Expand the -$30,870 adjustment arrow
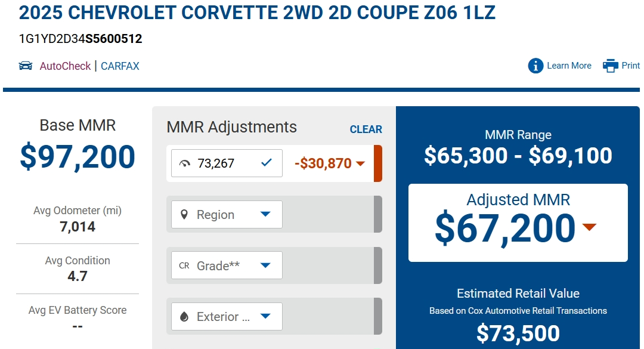Image resolution: width=644 pixels, height=349 pixels. click(360, 163)
